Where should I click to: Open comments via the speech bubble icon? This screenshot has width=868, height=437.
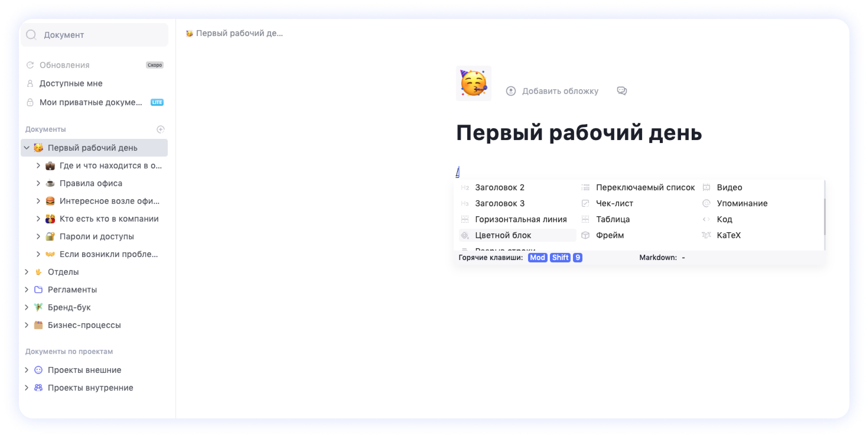[622, 91]
